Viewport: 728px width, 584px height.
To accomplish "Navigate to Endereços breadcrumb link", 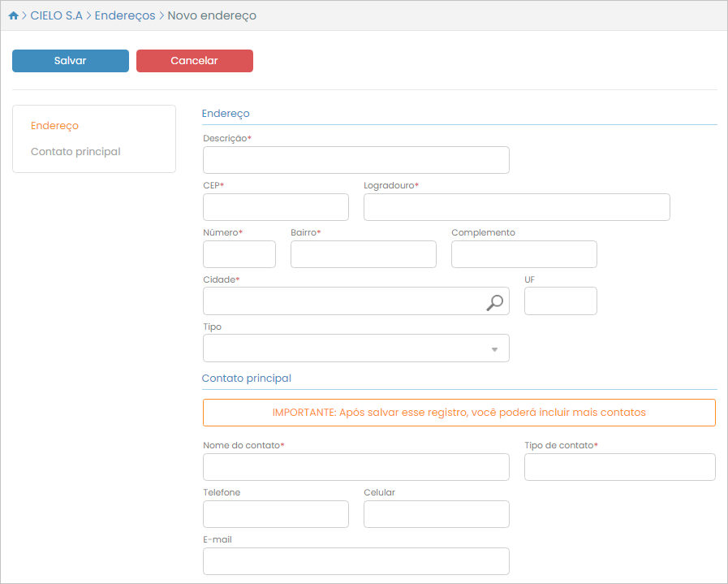I will click(124, 16).
